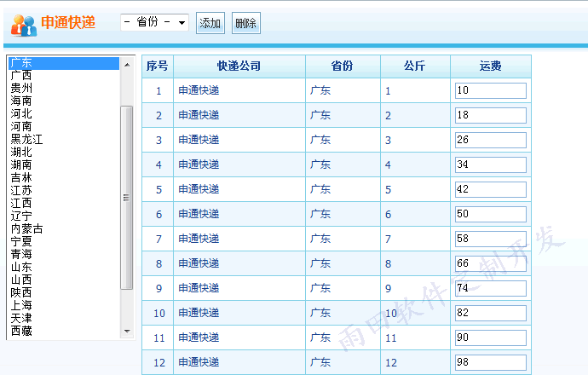
Task: Click the province list scroll up arrow
Action: [x=127, y=65]
